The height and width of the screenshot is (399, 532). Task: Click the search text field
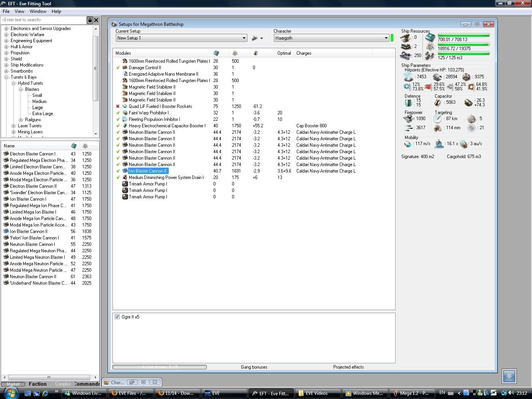44,20
